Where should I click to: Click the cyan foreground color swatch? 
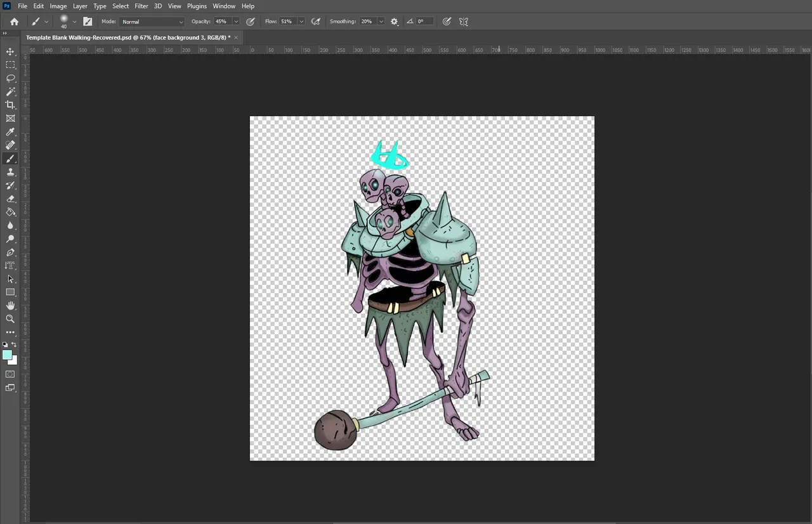coord(7,355)
